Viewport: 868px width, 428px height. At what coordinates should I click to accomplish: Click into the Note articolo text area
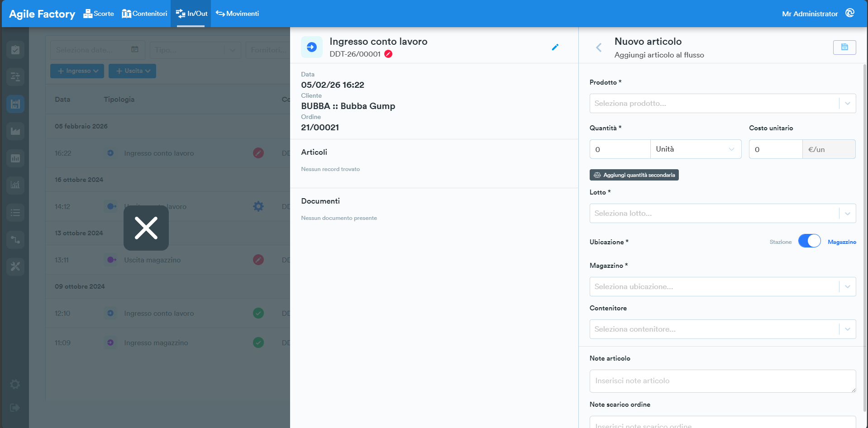[x=722, y=381]
